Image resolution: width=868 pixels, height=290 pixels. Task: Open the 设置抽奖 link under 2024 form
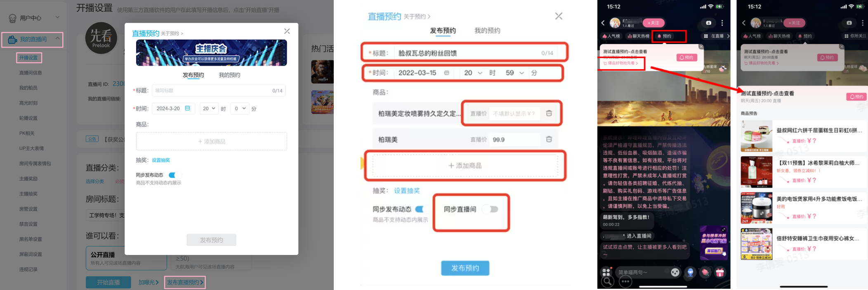pyautogui.click(x=161, y=160)
